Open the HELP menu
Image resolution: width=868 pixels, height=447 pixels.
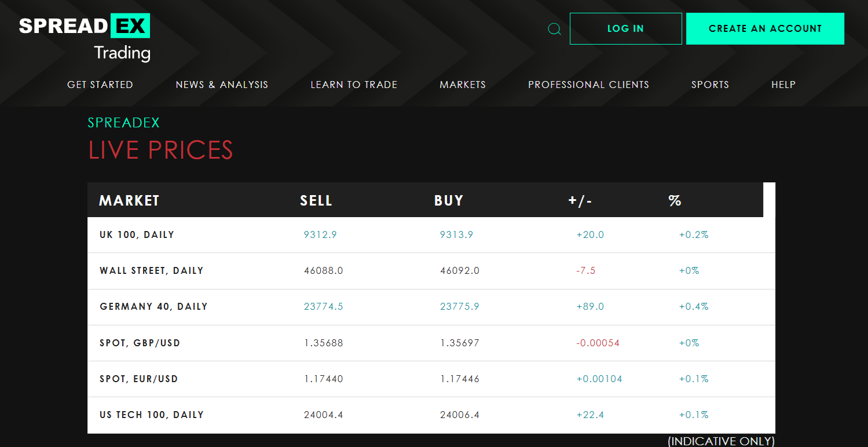pos(783,85)
